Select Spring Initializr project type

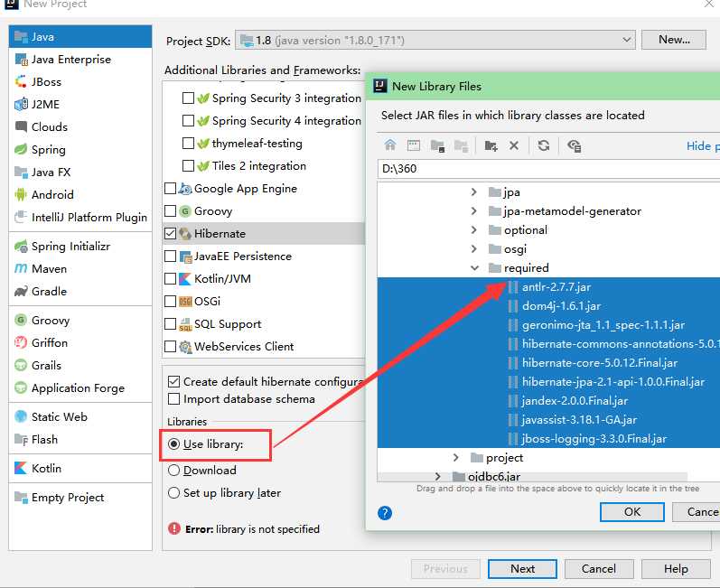click(79, 246)
